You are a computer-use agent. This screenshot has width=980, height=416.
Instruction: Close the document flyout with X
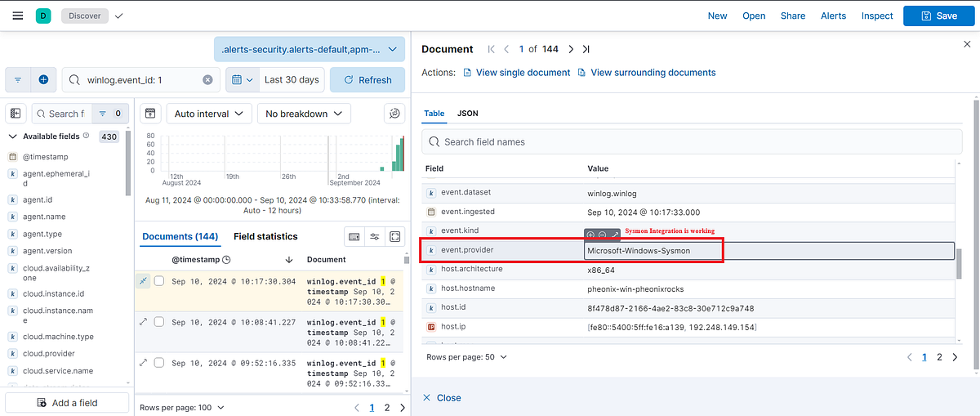pos(968,44)
